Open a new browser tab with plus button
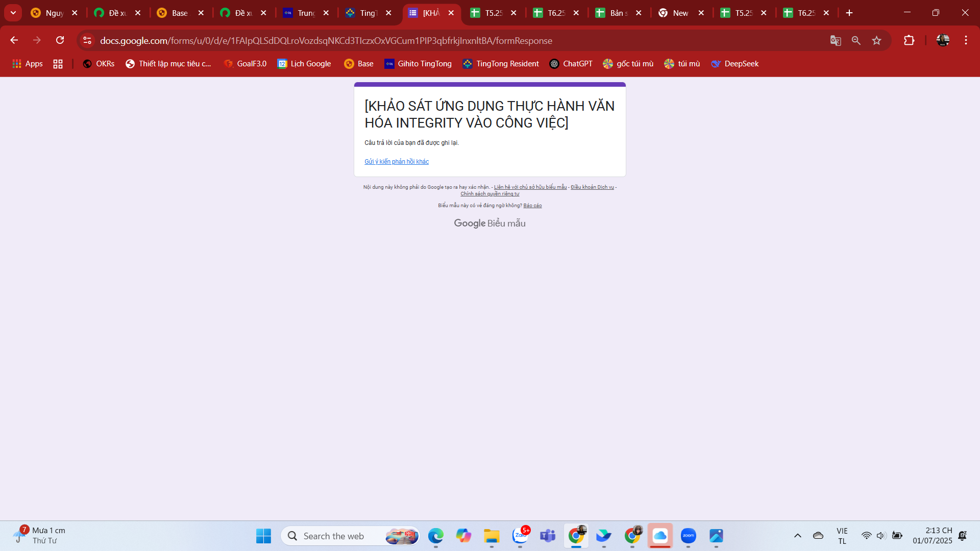This screenshot has height=551, width=980. point(849,13)
